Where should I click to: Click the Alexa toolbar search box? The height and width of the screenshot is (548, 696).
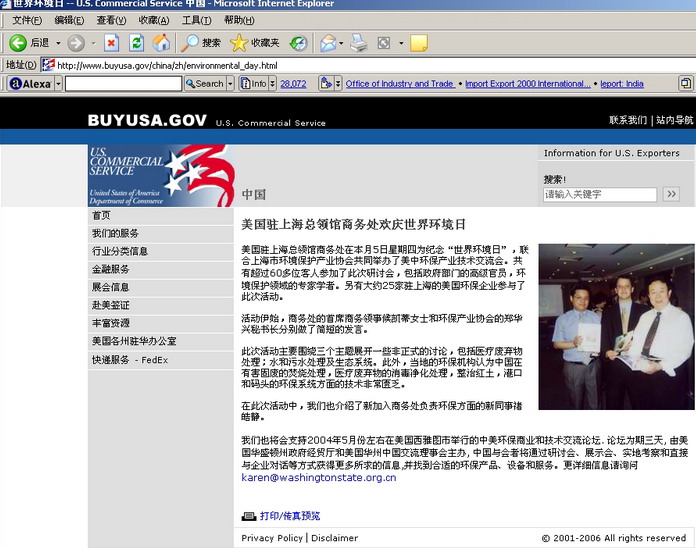coord(123,83)
